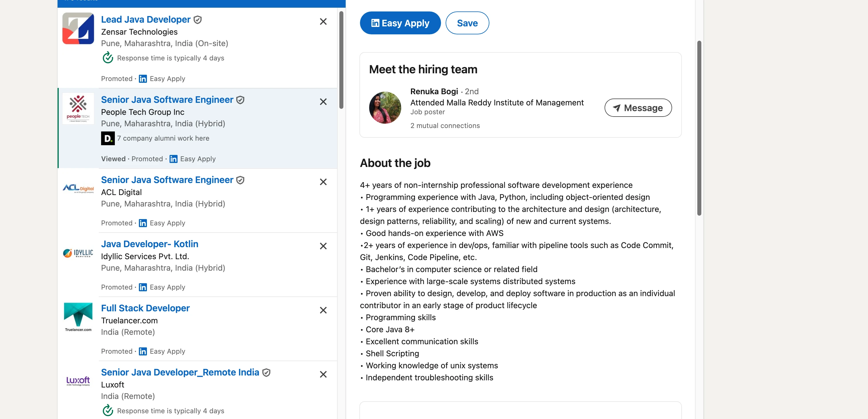Click Luxoft company name text
Viewport: 868px width, 419px height.
coord(113,384)
